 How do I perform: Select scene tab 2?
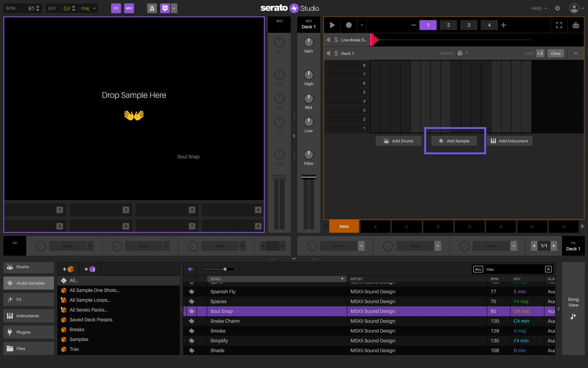coord(448,25)
